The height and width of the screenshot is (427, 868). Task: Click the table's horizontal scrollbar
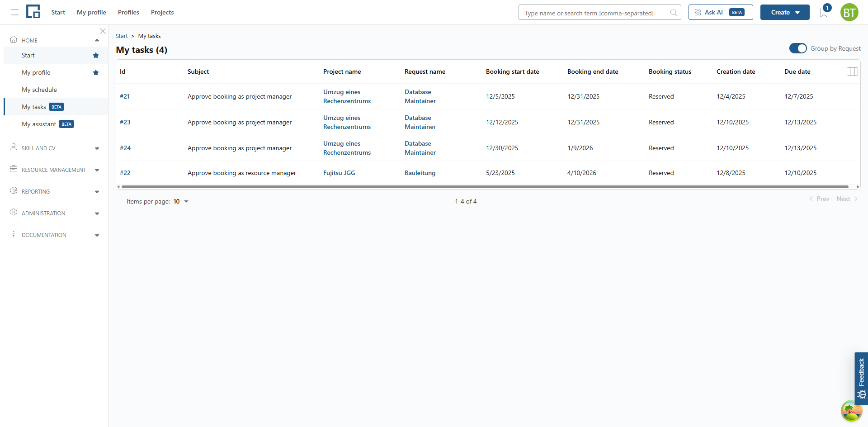pyautogui.click(x=485, y=186)
